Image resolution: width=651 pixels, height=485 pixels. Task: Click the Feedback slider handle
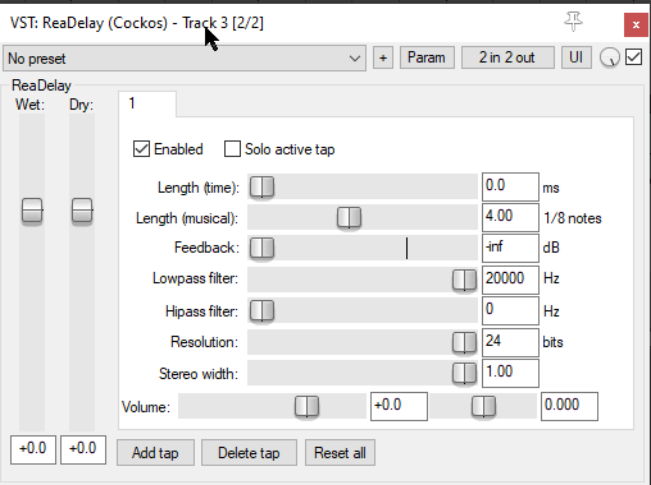[262, 247]
